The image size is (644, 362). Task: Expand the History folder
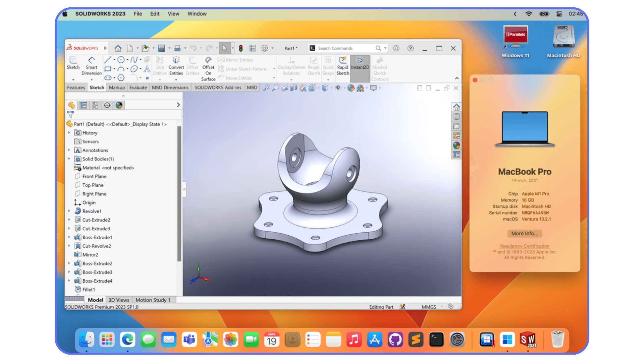coord(69,133)
